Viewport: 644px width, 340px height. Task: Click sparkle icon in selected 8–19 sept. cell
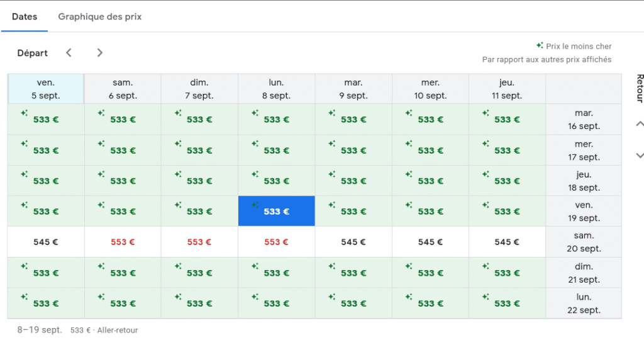255,205
